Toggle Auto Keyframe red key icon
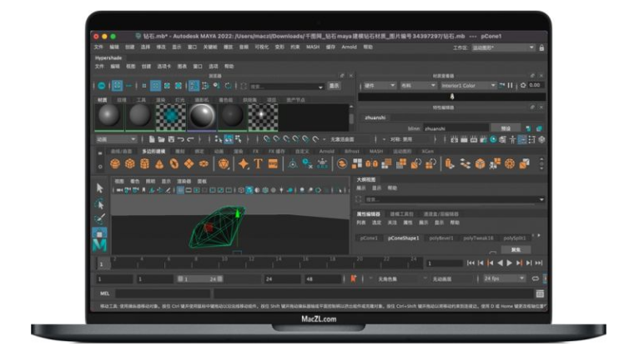The height and width of the screenshot is (356, 644). pos(353,278)
